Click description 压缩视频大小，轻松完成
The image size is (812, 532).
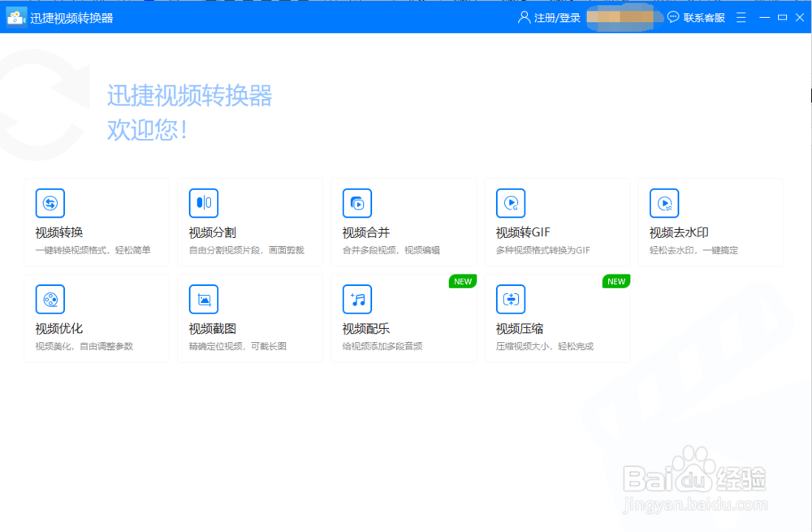(x=545, y=346)
